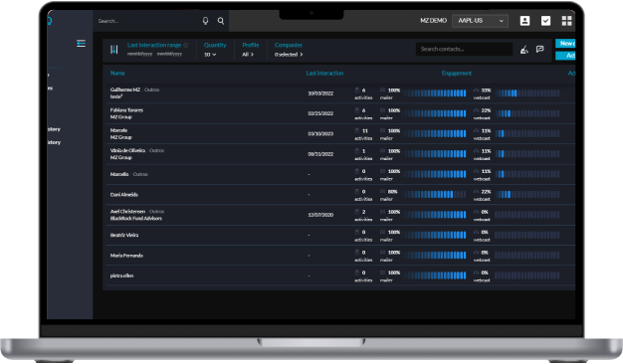Click the MZ DEMO label in header
Viewport: 623px width, 364px height.
434,21
